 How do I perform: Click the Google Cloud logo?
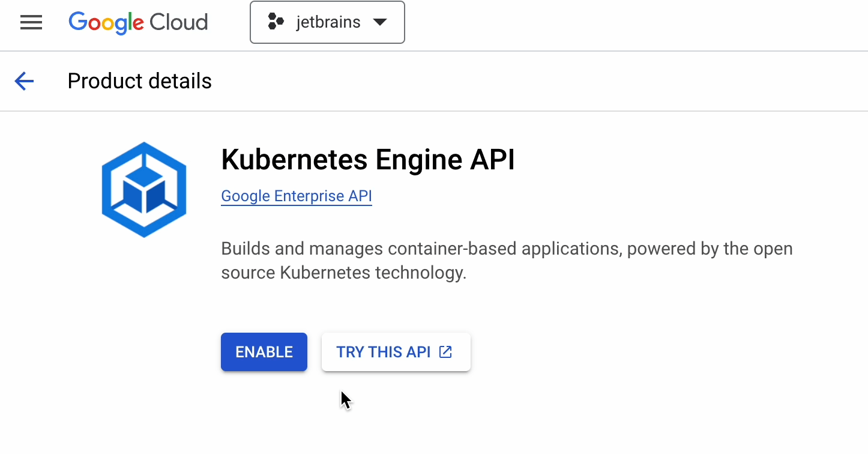pyautogui.click(x=138, y=23)
